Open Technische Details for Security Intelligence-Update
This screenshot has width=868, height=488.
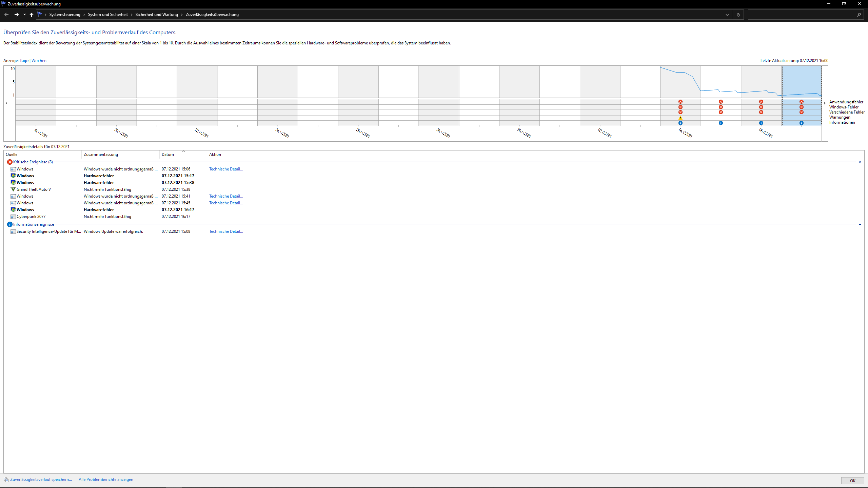tap(226, 231)
